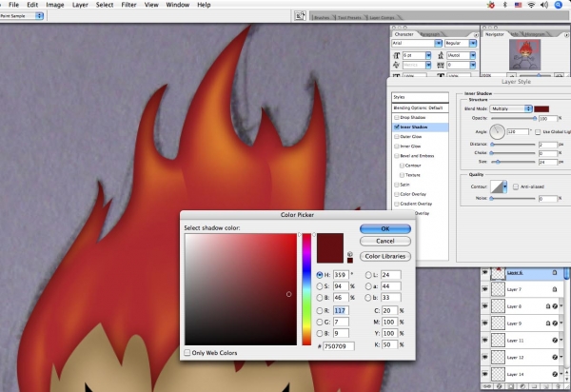Open the Navigator panel options menu arrow
This screenshot has height=392, width=571.
566,35
